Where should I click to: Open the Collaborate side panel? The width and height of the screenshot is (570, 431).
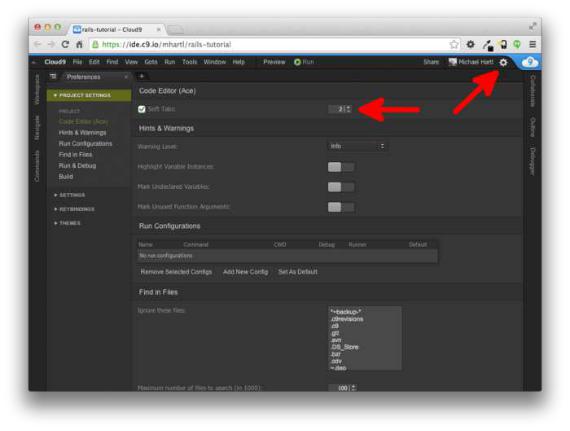(x=533, y=91)
